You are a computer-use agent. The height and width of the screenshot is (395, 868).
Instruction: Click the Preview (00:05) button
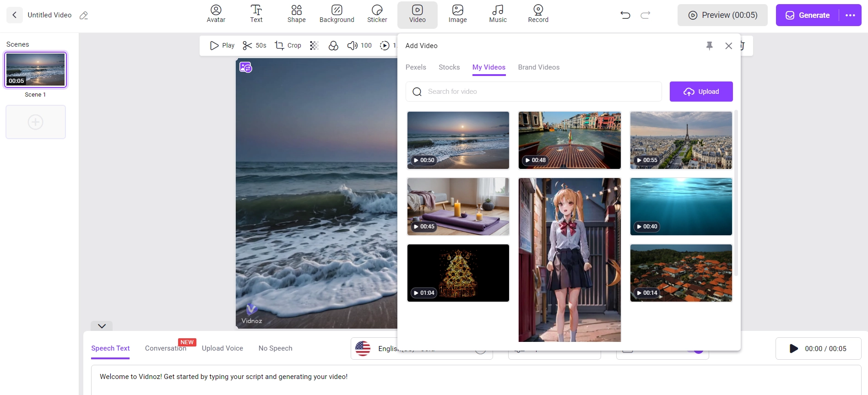point(722,15)
